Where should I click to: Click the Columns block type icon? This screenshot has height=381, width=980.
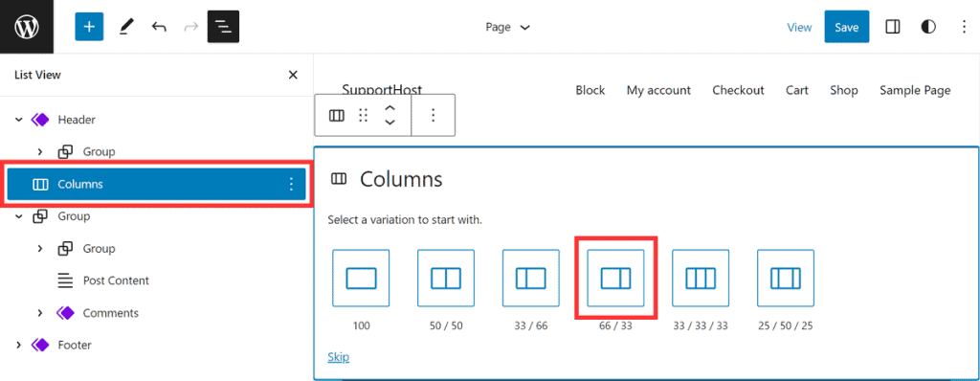(337, 115)
